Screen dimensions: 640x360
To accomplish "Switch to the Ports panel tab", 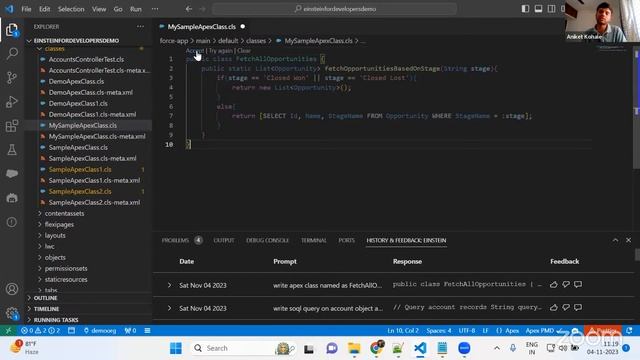I will 347,240.
